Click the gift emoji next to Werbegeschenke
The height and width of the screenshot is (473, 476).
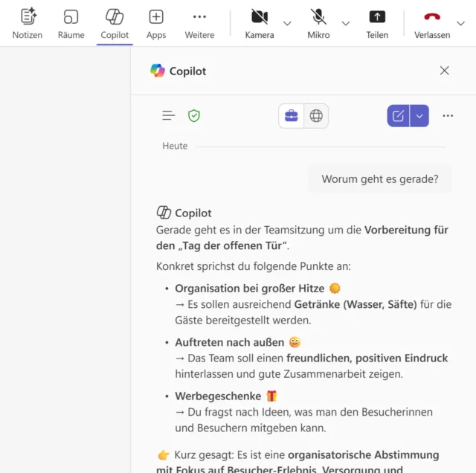271,396
